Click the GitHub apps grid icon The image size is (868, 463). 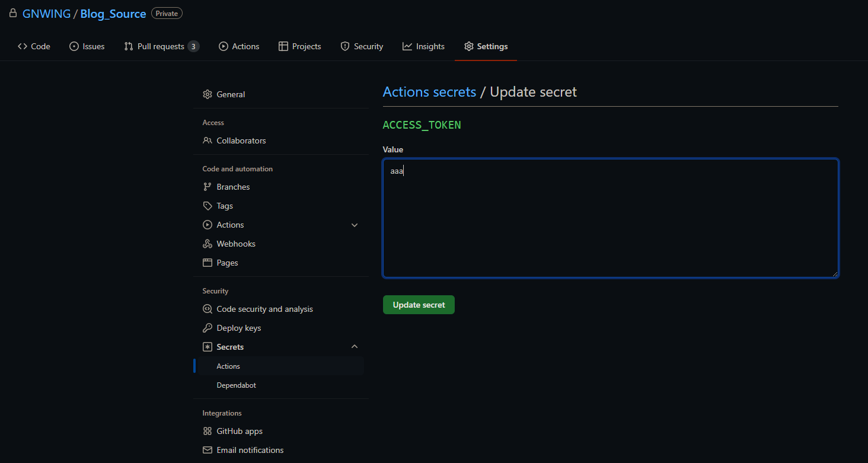pos(208,431)
